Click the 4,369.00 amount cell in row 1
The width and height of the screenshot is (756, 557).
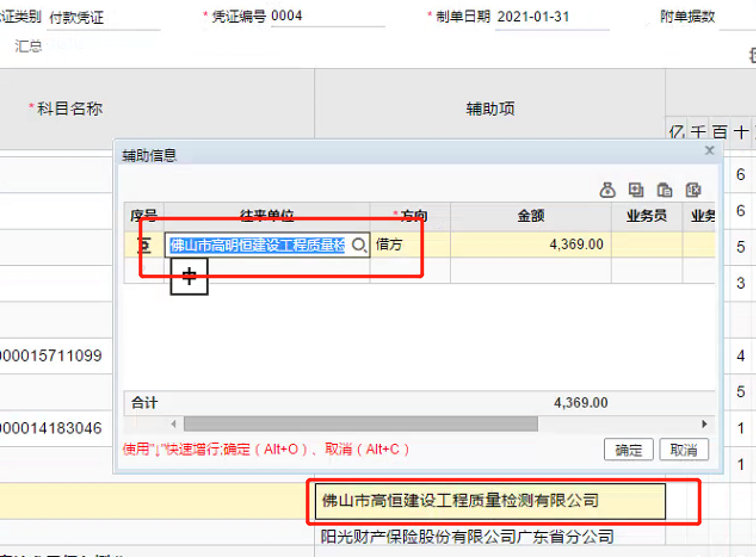[x=530, y=245]
